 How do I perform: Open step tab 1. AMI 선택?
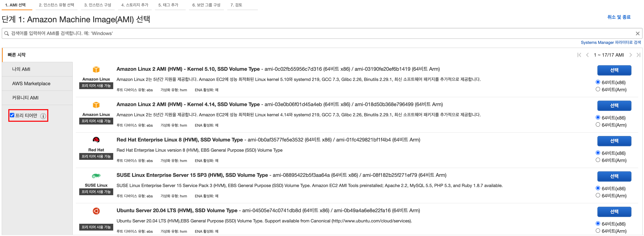point(17,5)
